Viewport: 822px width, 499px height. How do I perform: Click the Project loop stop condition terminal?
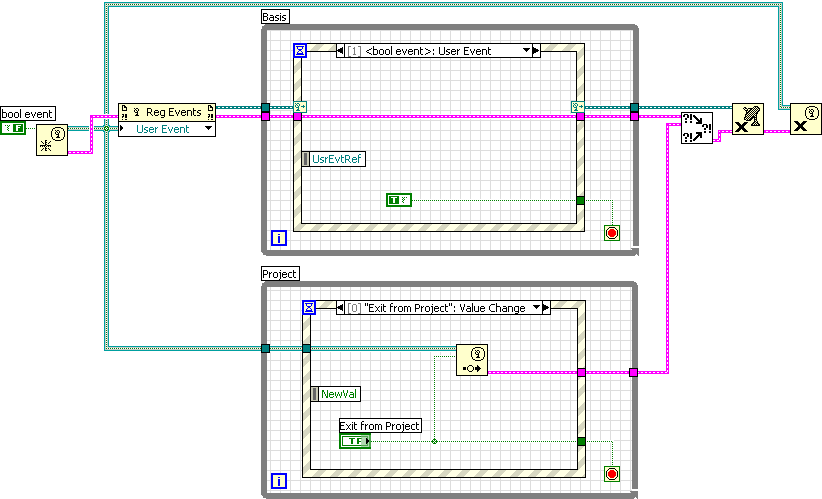(x=612, y=474)
